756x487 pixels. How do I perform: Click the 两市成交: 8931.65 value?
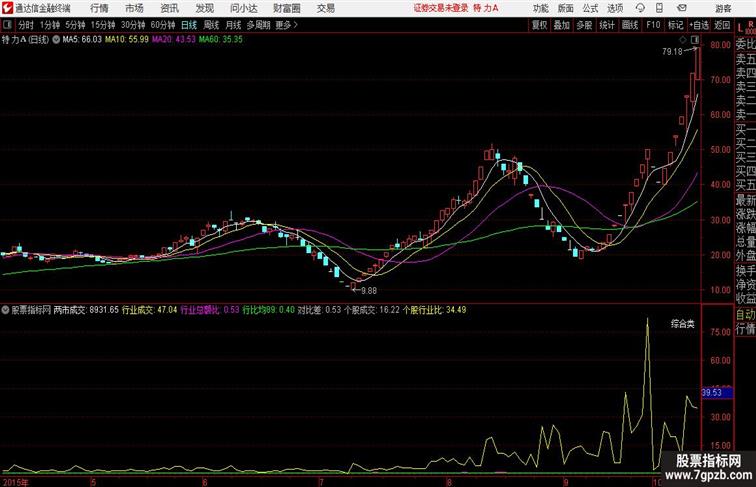point(86,310)
